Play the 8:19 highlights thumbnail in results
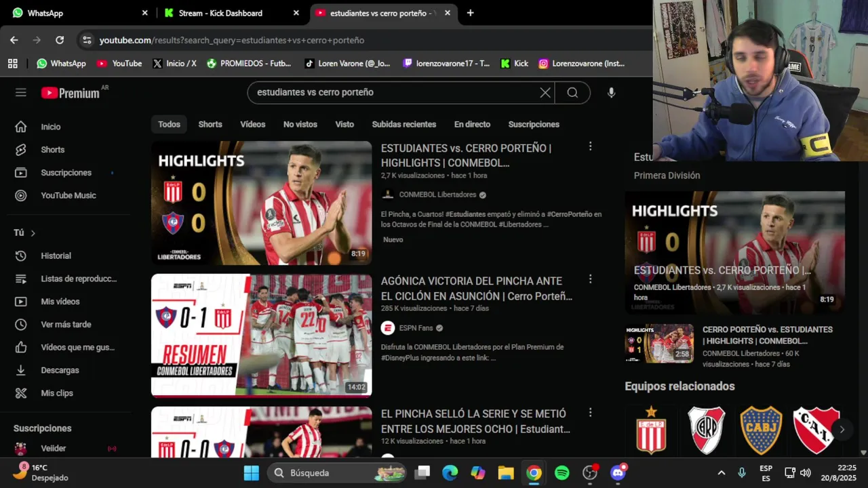868x488 pixels. click(261, 203)
